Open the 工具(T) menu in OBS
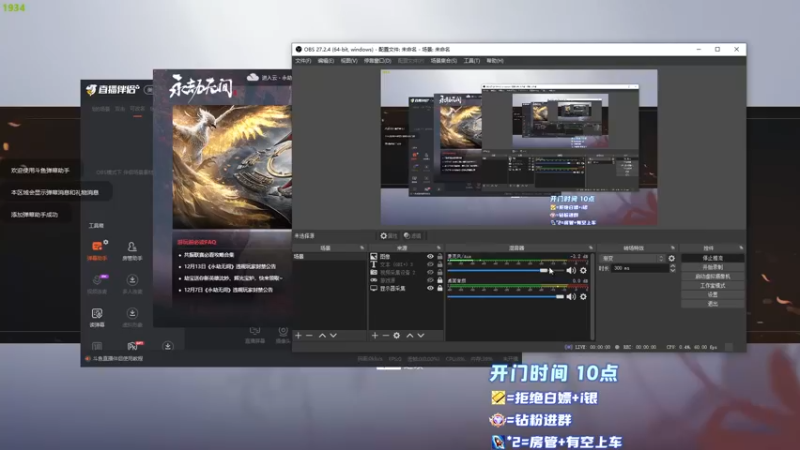800x450 pixels. click(471, 61)
